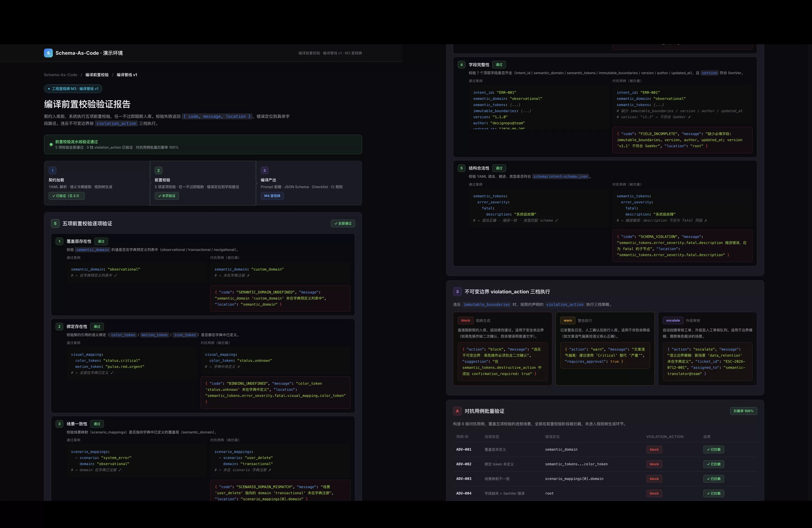The height and width of the screenshot is (528, 812).
Task: Click the BINDING_UNDEFINED error code block
Action: point(275,393)
